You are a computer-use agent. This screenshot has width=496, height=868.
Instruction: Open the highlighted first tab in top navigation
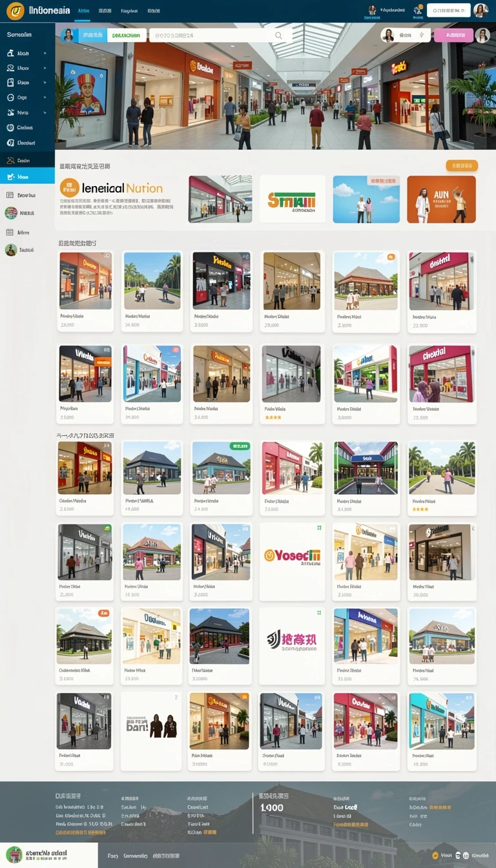(x=83, y=11)
